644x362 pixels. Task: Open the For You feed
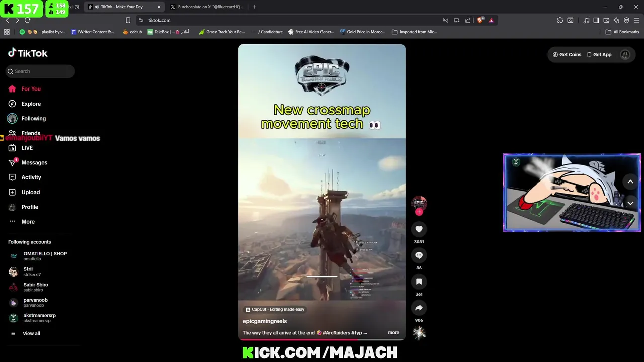click(24, 89)
